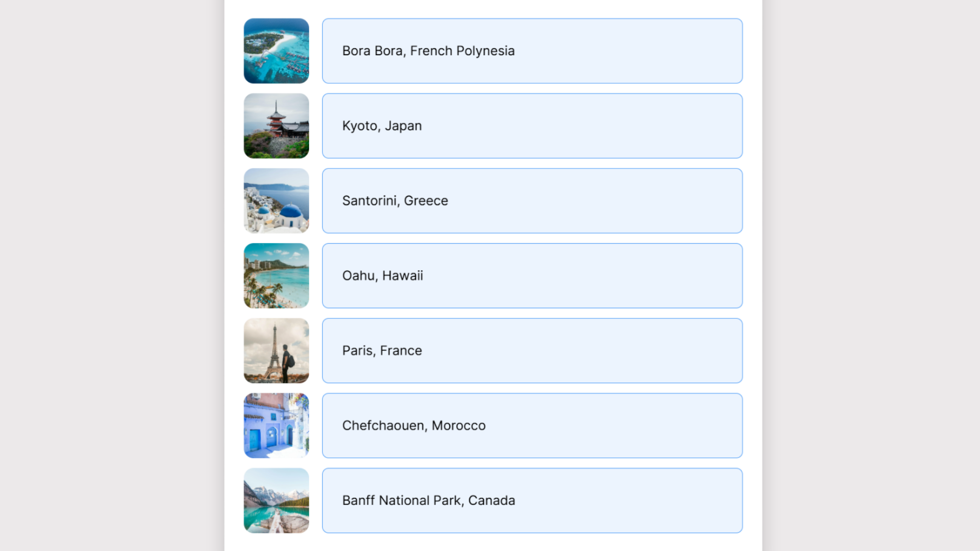Click the text label Kyoto, Japan
The width and height of the screenshot is (980, 551).
pyautogui.click(x=381, y=126)
